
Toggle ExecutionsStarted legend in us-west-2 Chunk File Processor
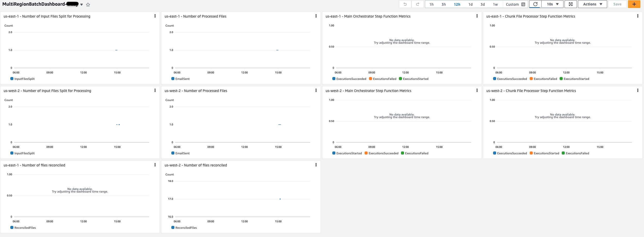click(x=544, y=153)
